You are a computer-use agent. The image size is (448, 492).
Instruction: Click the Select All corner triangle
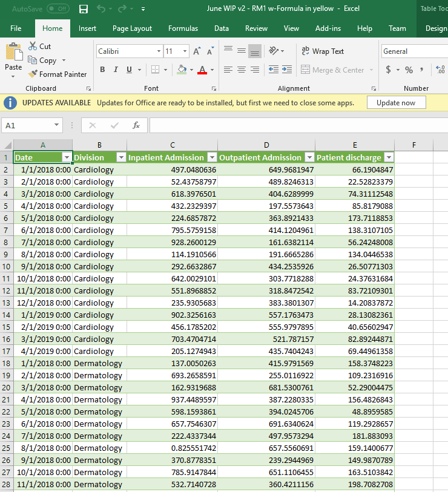coord(7,145)
